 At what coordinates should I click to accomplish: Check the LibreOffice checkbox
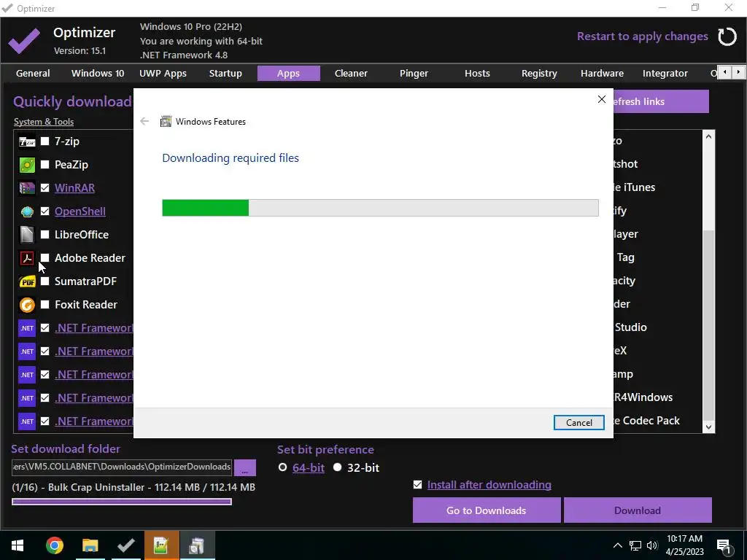(44, 235)
